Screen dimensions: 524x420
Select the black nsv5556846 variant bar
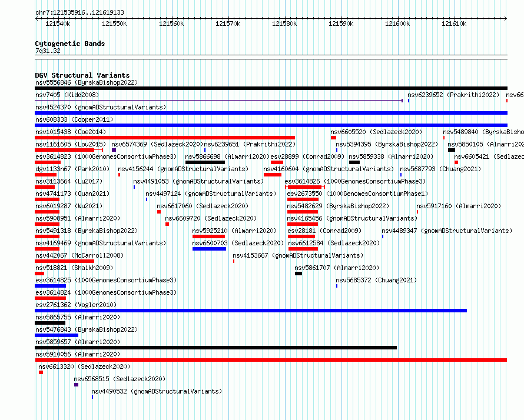click(271, 88)
